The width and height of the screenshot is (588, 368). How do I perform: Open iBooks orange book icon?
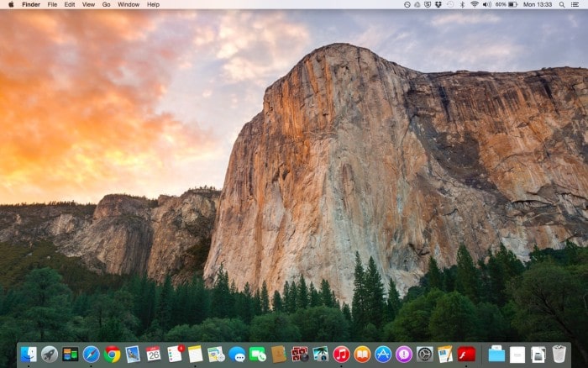point(362,354)
